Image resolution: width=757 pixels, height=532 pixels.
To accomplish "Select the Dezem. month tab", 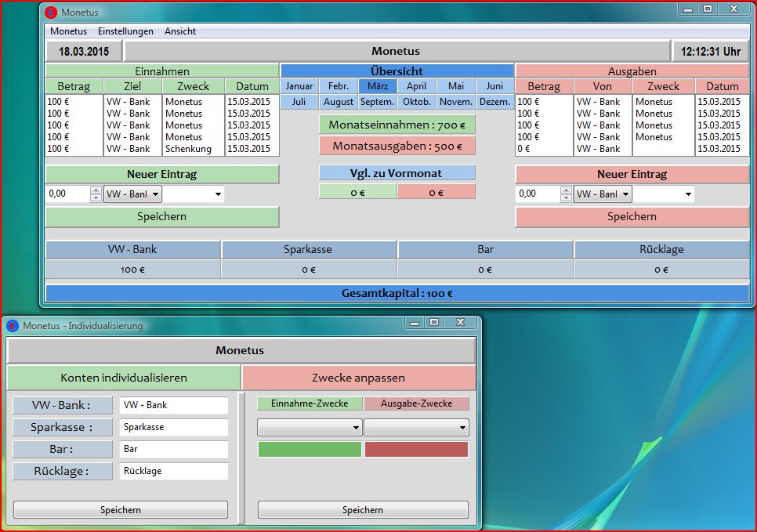I will click(494, 102).
